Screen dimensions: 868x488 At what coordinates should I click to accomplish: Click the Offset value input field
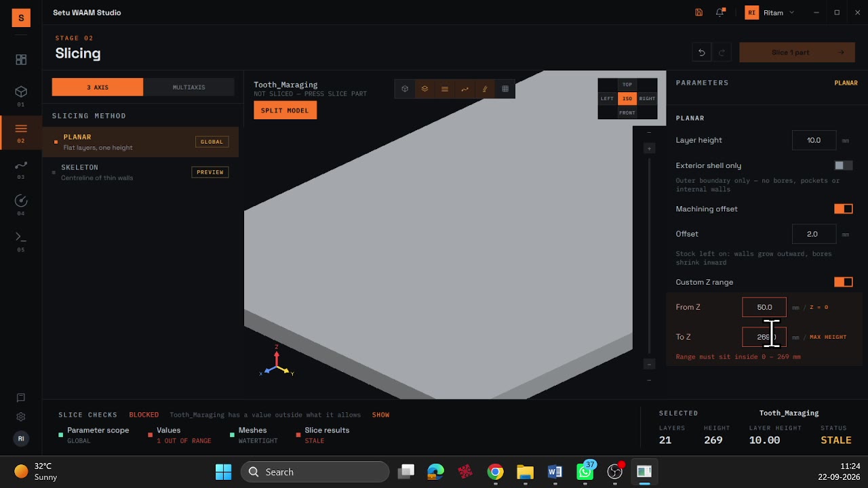pyautogui.click(x=814, y=234)
